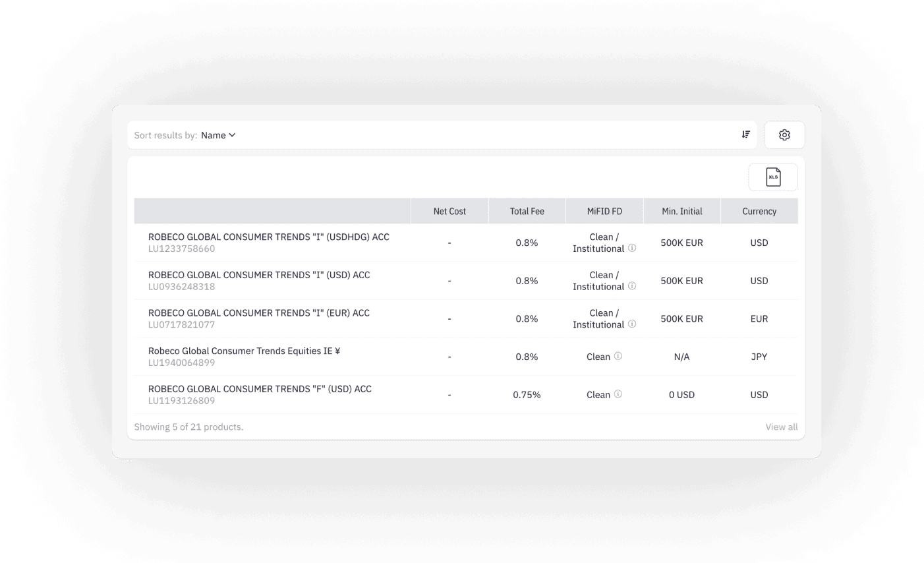Click the 0 USD minimum initial cell

[x=681, y=395]
